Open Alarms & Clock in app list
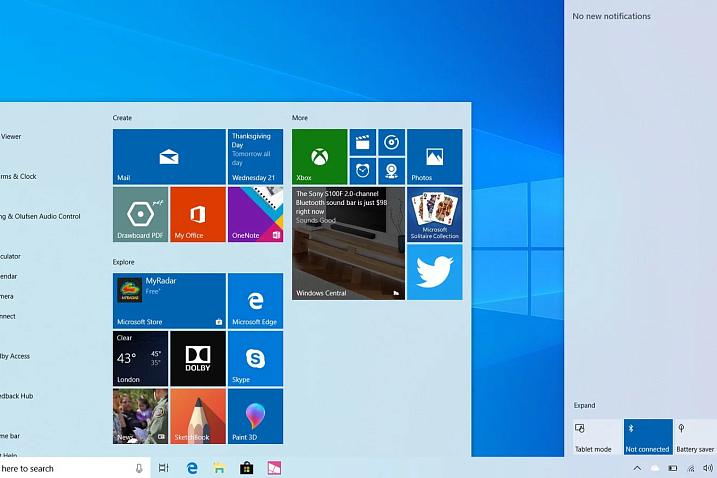Viewport: 717px width, 478px height. coord(18,176)
